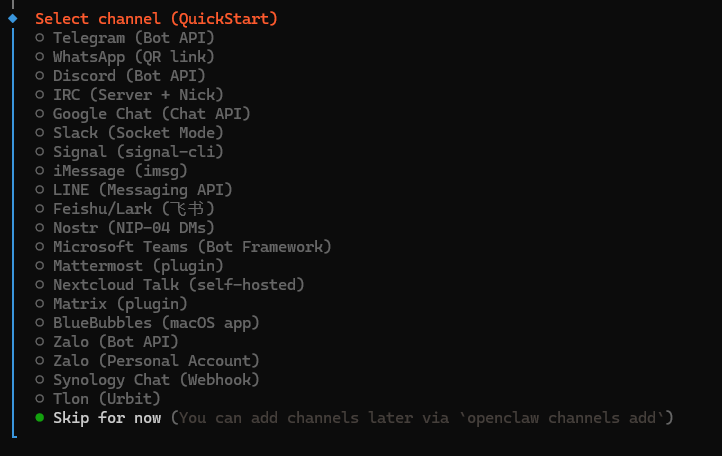722x456 pixels.
Task: Choose Nextcloud Talk (self-hosted)
Action: (x=179, y=285)
